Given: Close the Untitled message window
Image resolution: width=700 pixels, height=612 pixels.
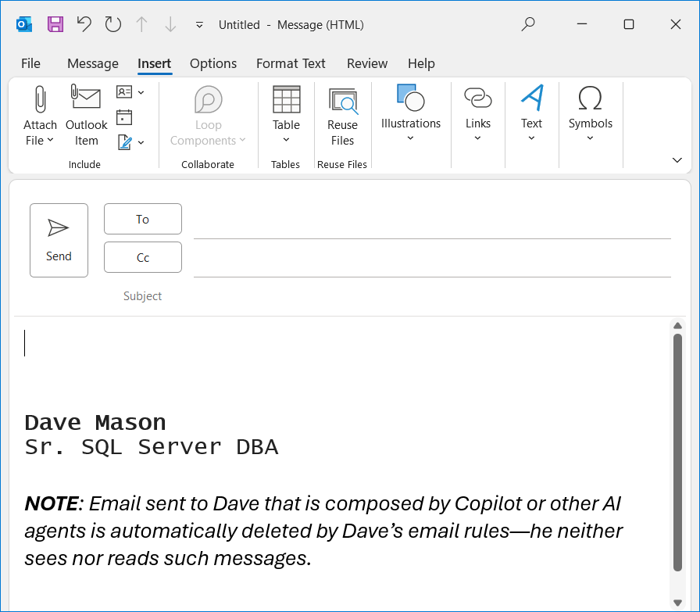Looking at the screenshot, I should [x=676, y=24].
